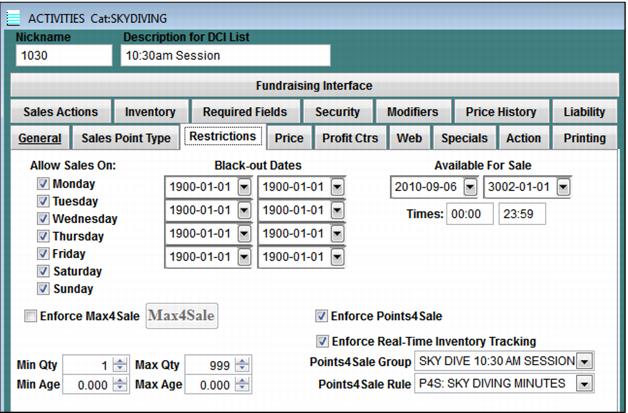Open second row black-out end date dropdown
This screenshot has height=413, width=628.
tap(337, 210)
